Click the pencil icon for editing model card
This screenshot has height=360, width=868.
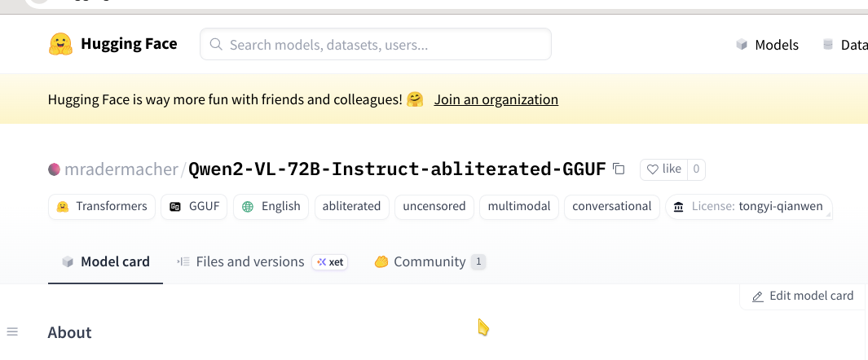pyautogui.click(x=758, y=297)
